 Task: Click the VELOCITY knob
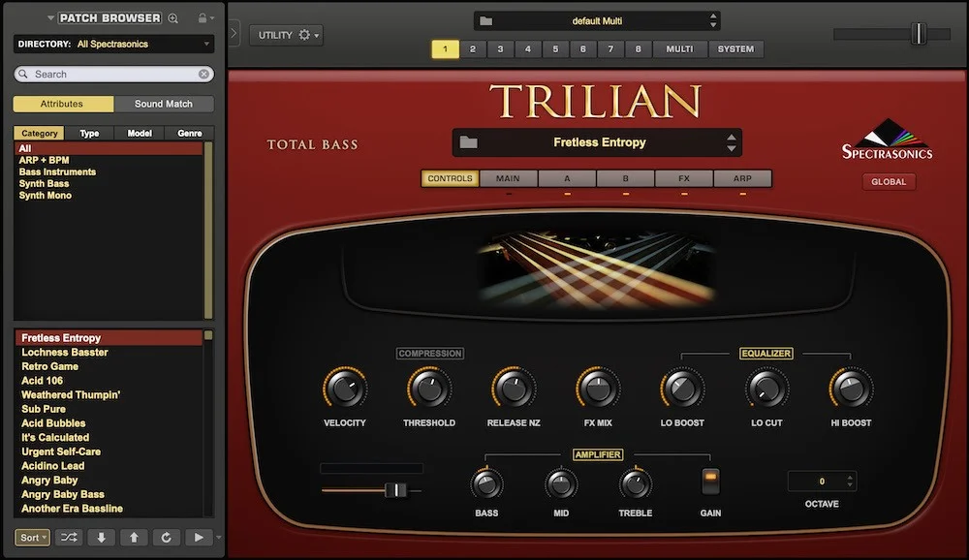[345, 389]
